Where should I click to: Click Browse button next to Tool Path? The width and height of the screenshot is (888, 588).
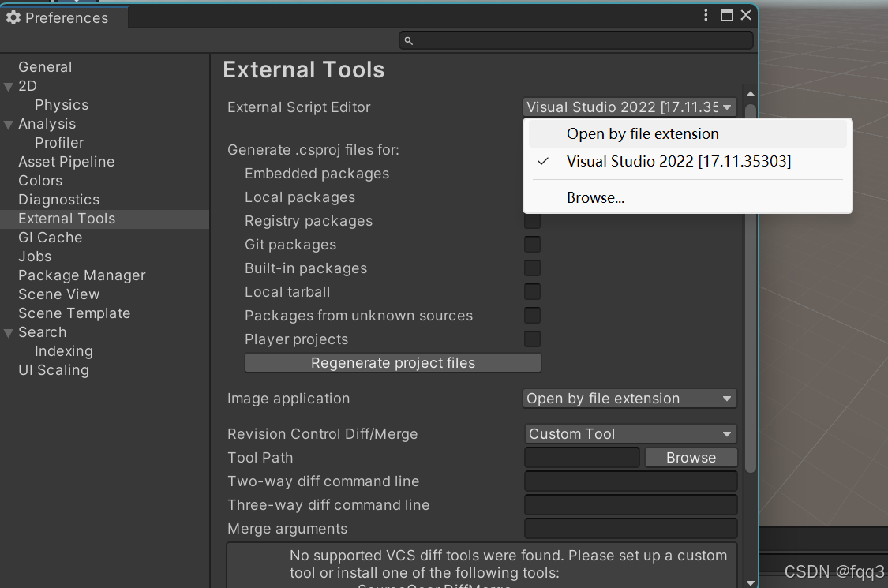[x=691, y=458]
